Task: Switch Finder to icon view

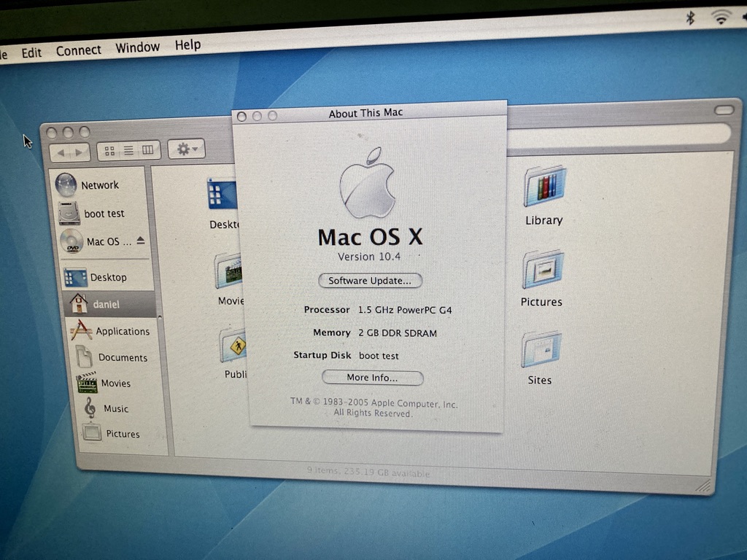Action: click(x=109, y=152)
